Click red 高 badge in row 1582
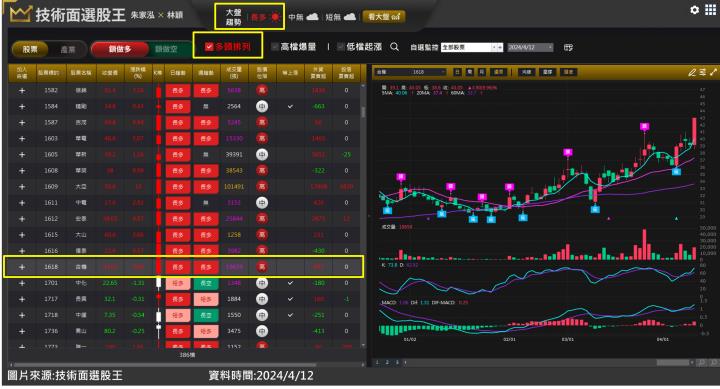Image resolution: width=720 pixels, height=389 pixels. [x=262, y=90]
